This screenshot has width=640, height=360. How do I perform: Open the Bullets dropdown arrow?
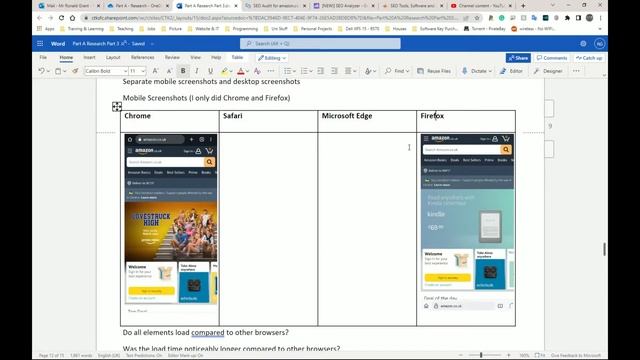tap(294, 71)
